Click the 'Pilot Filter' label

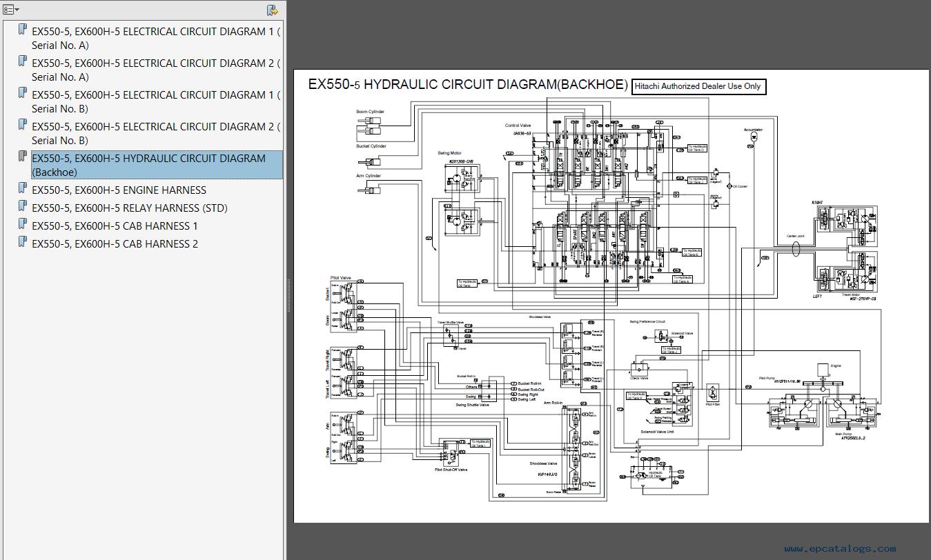713,404
